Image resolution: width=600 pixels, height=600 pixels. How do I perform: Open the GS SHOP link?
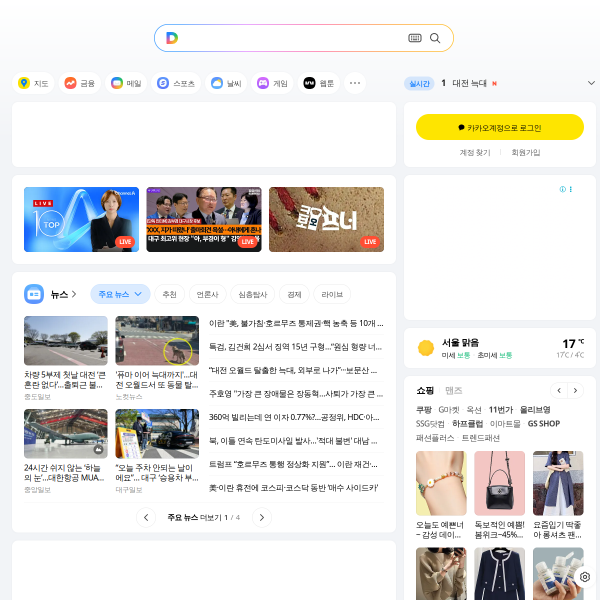click(544, 424)
